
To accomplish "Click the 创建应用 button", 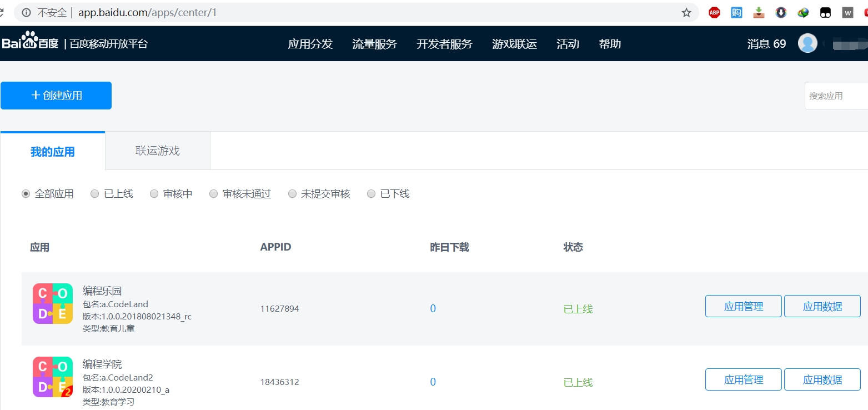I will coord(56,96).
